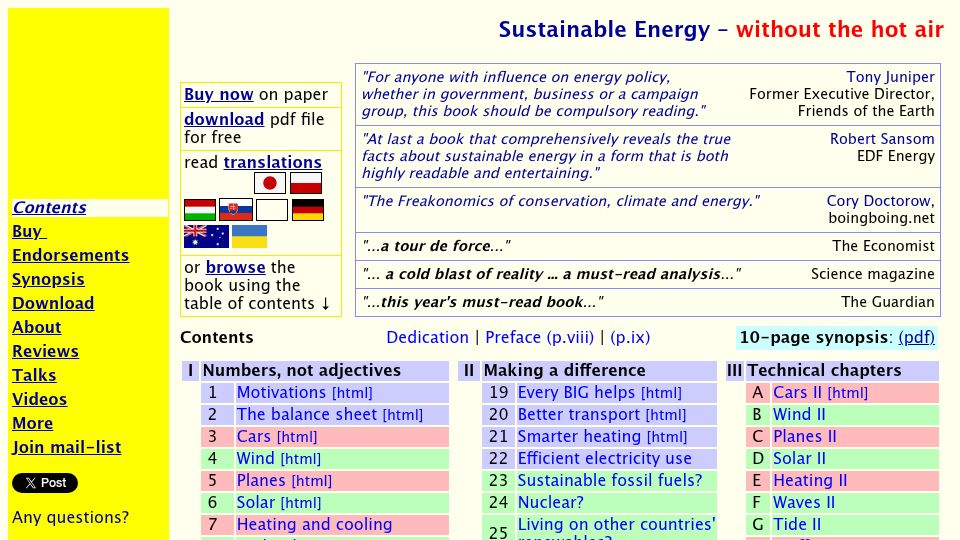960x540 pixels.
Task: Open technical chapter C Planes II
Action: [x=804, y=437]
